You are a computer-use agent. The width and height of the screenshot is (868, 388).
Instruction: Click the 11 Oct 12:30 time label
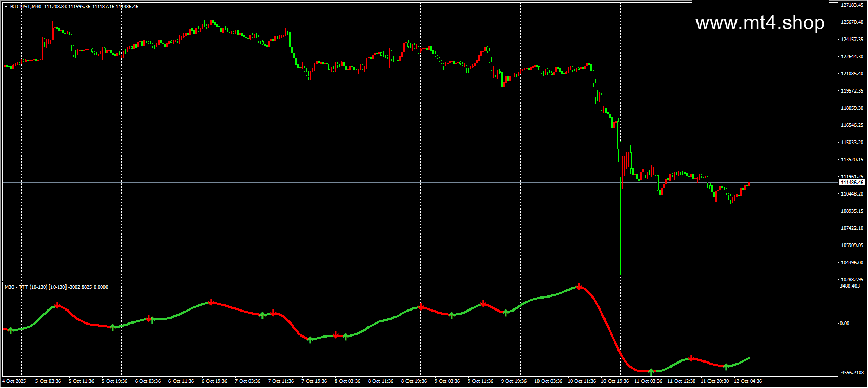click(681, 381)
